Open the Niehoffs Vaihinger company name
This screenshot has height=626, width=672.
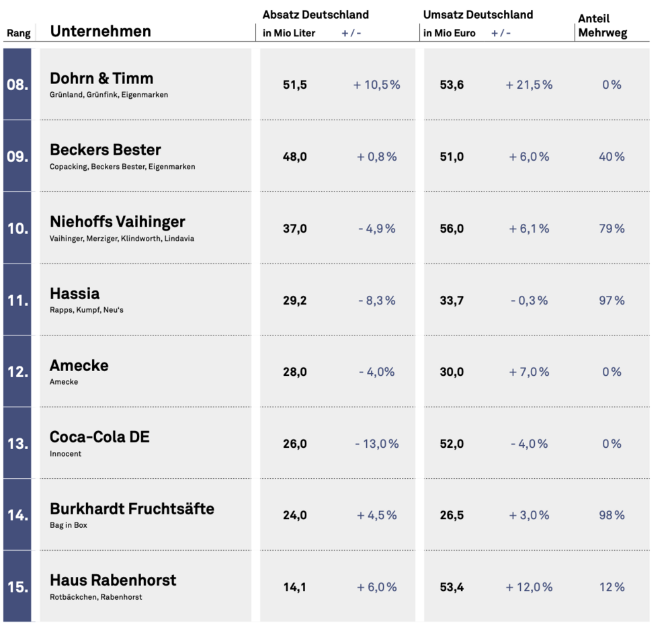118,222
